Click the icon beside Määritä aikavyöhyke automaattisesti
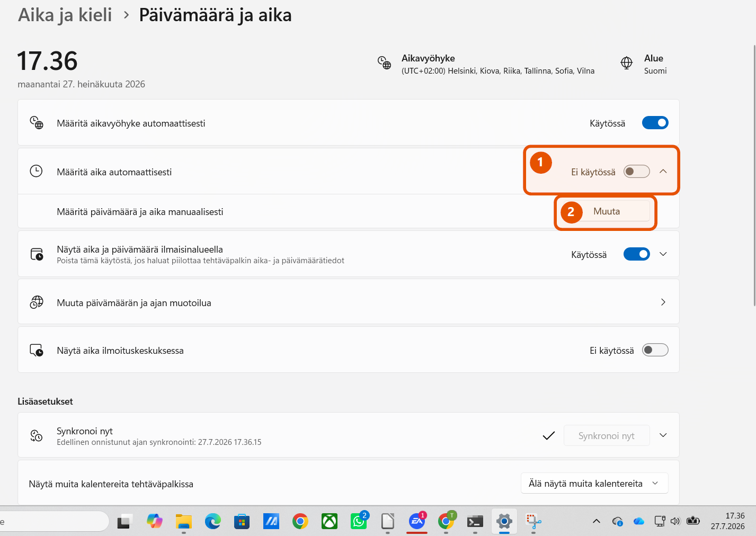Screen dimensions: 756x536 [36, 123]
